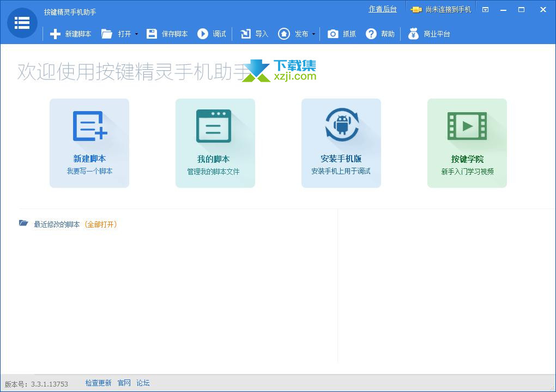Click the 管理我的脚本文件 subtitle text
This screenshot has height=392, width=556.
click(213, 171)
